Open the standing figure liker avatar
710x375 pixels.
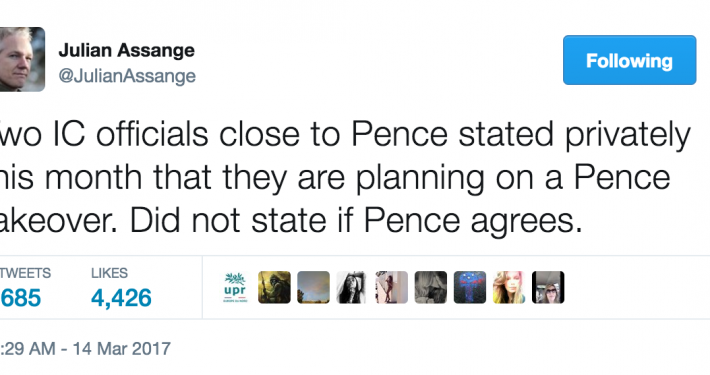pyautogui.click(x=392, y=287)
